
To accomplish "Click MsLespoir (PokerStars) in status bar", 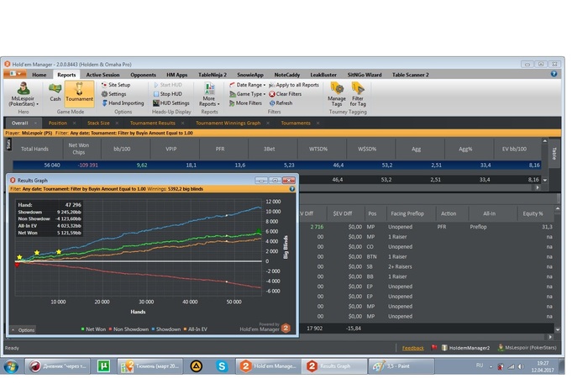I will pyautogui.click(x=527, y=348).
